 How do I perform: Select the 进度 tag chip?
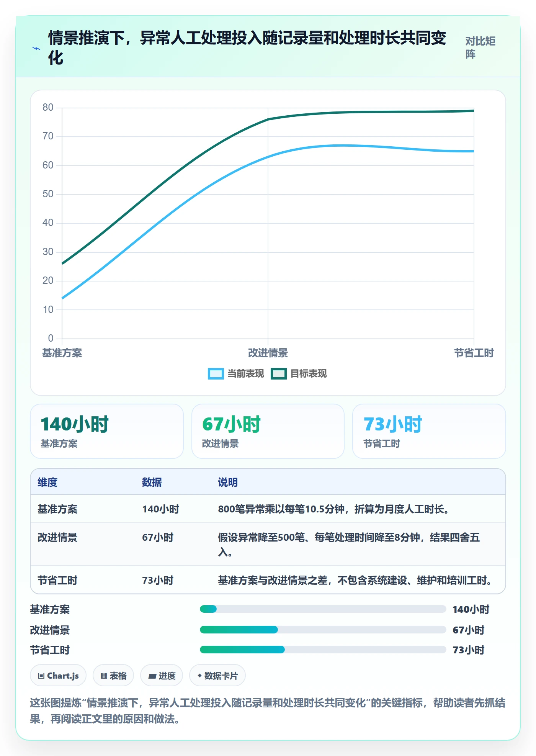point(162,676)
